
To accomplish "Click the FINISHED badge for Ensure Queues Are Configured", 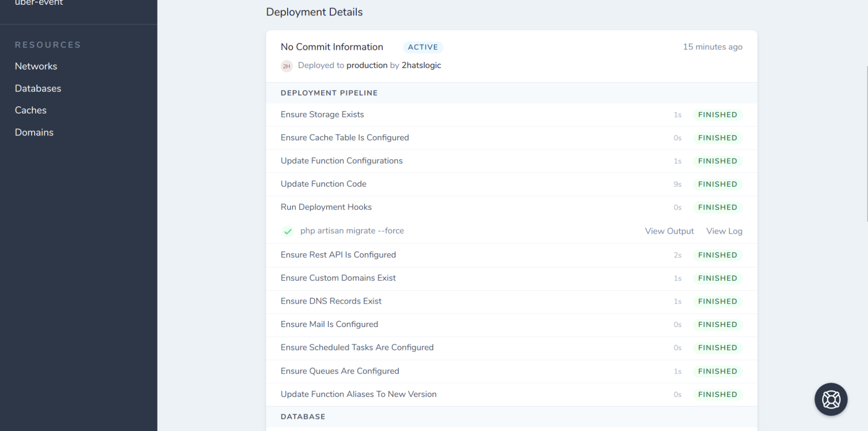I will tap(717, 371).
